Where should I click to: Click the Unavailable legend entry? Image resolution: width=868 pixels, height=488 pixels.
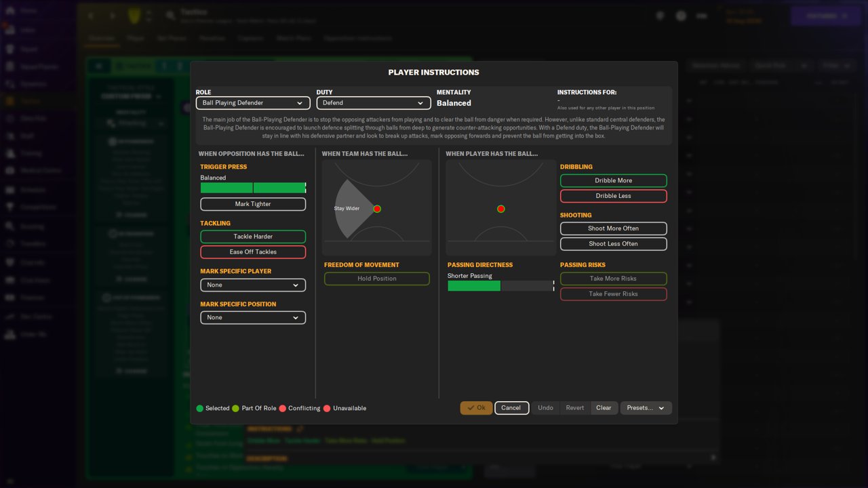345,409
